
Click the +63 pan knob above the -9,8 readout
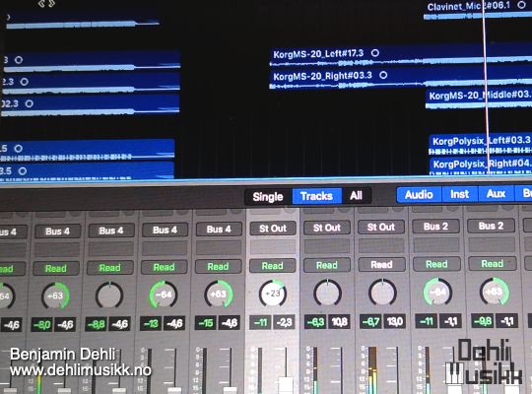point(494,292)
